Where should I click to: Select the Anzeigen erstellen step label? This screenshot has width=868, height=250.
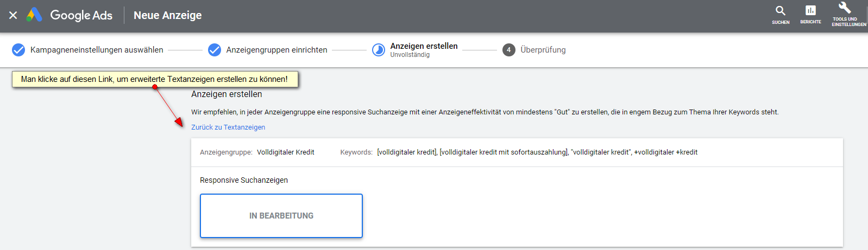424,46
